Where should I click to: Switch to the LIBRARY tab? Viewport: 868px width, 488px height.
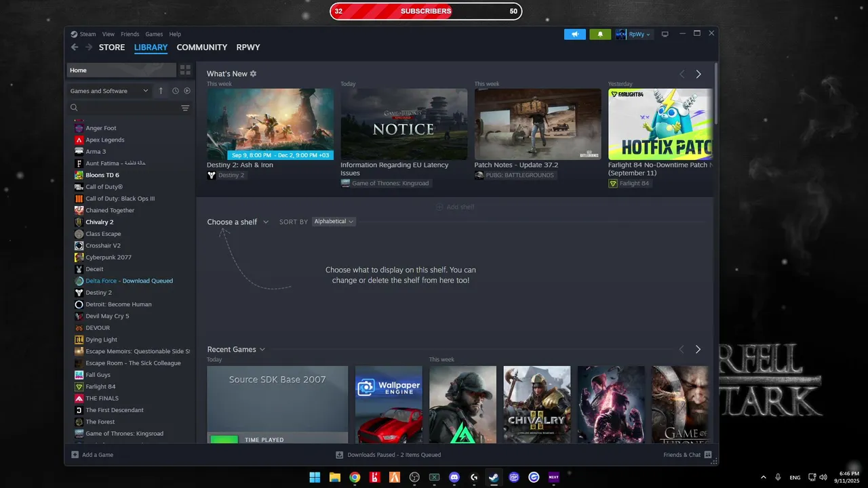(x=151, y=47)
